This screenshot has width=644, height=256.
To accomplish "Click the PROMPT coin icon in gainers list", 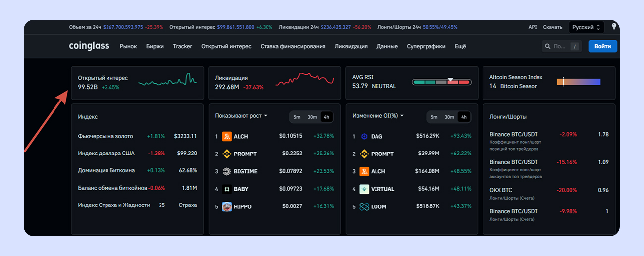I will point(227,154).
